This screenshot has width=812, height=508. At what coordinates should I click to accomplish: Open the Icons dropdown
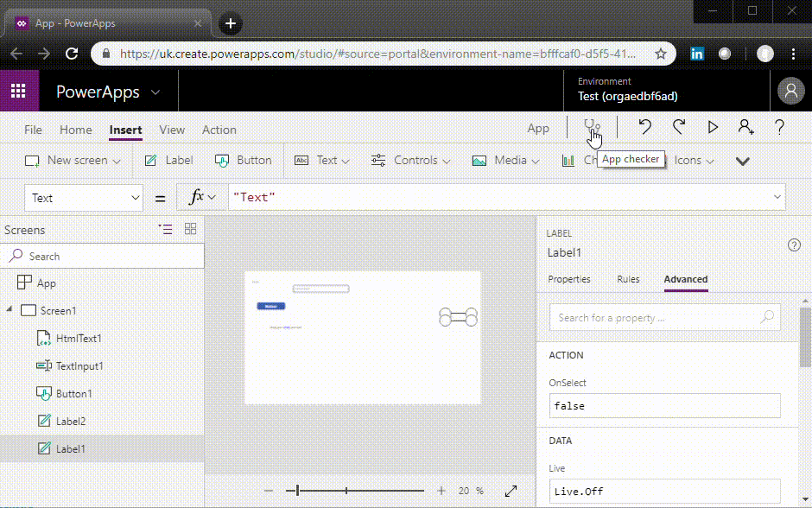(x=694, y=161)
